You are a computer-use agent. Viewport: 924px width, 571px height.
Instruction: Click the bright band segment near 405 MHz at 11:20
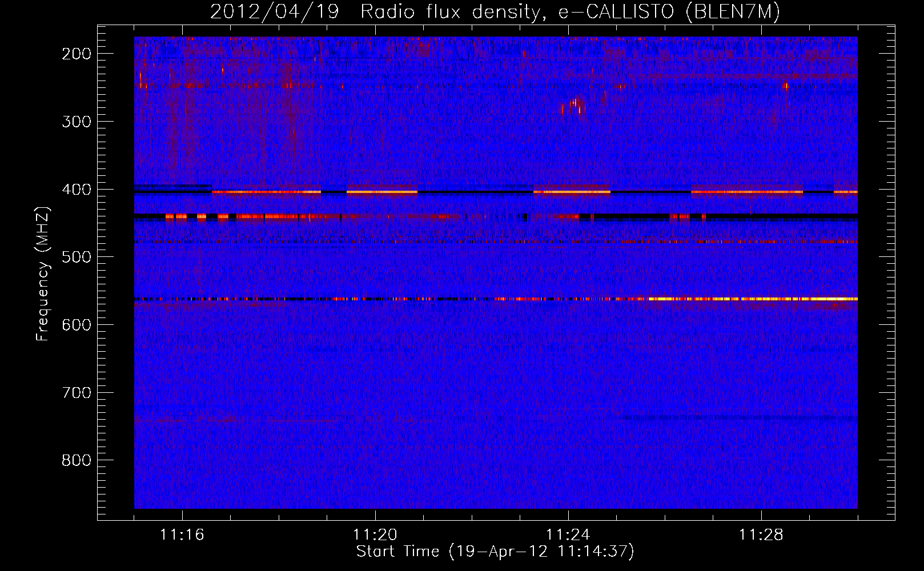(x=382, y=192)
